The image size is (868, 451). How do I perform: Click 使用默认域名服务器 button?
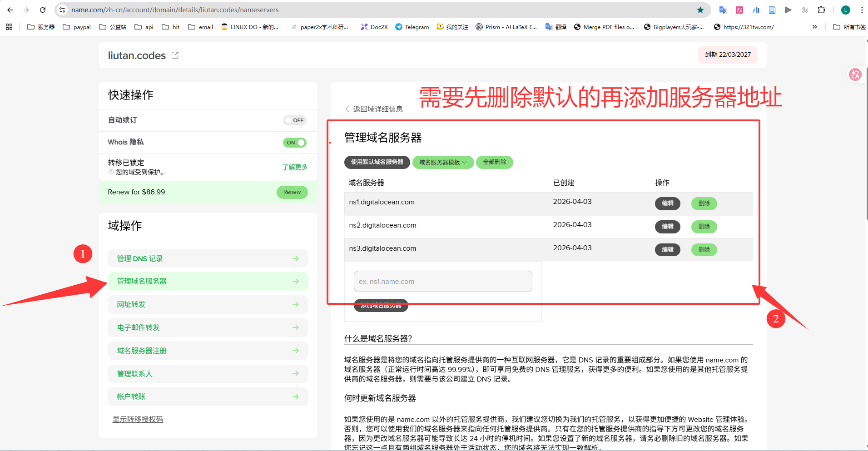click(x=377, y=162)
